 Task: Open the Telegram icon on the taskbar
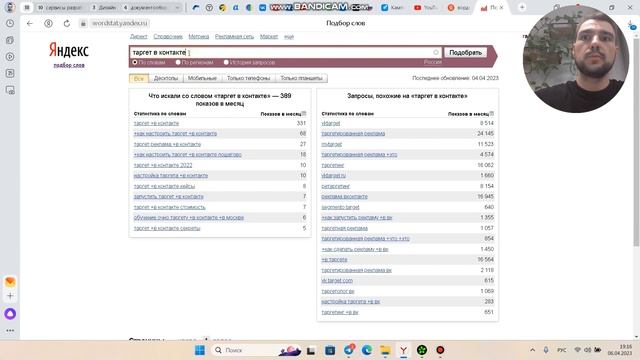pyautogui.click(x=349, y=350)
